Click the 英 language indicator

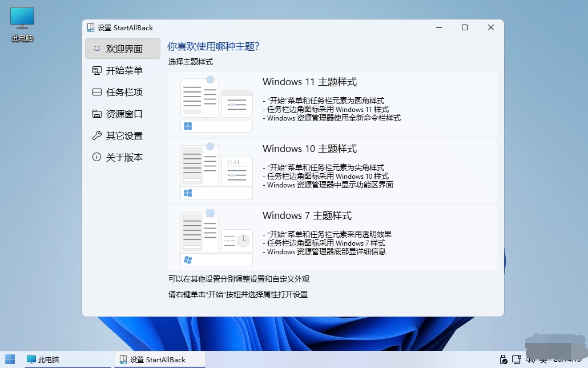click(x=544, y=360)
